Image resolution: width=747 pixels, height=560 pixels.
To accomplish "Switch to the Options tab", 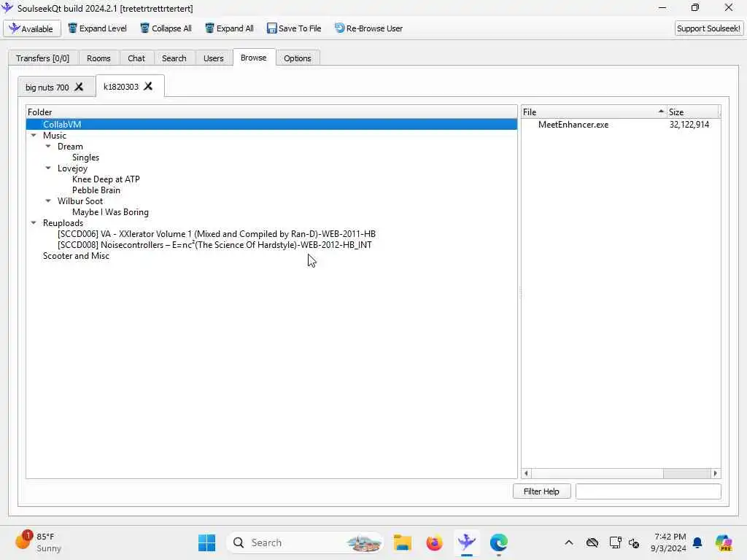I will pyautogui.click(x=298, y=58).
